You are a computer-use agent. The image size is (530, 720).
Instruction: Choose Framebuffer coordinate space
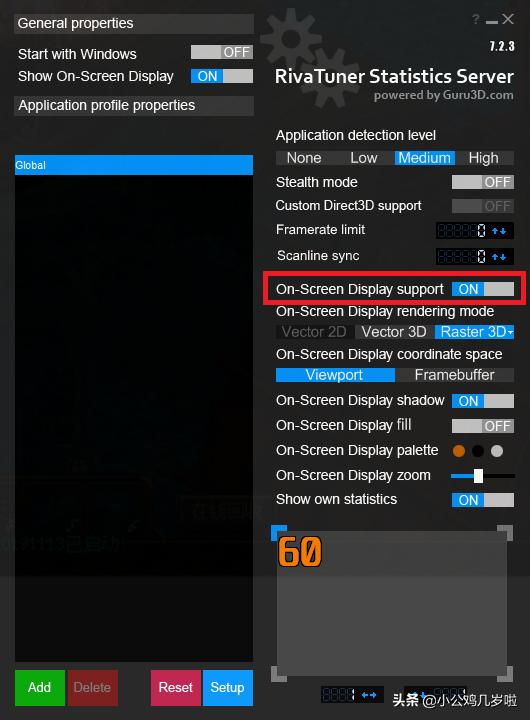tap(455, 375)
